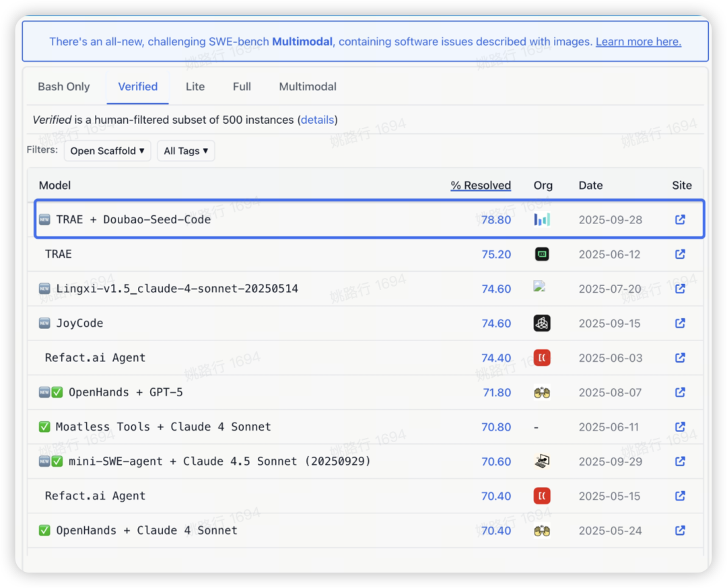Click the NEW badge beside mini-SWE-agent
This screenshot has width=727, height=588.
tap(44, 462)
